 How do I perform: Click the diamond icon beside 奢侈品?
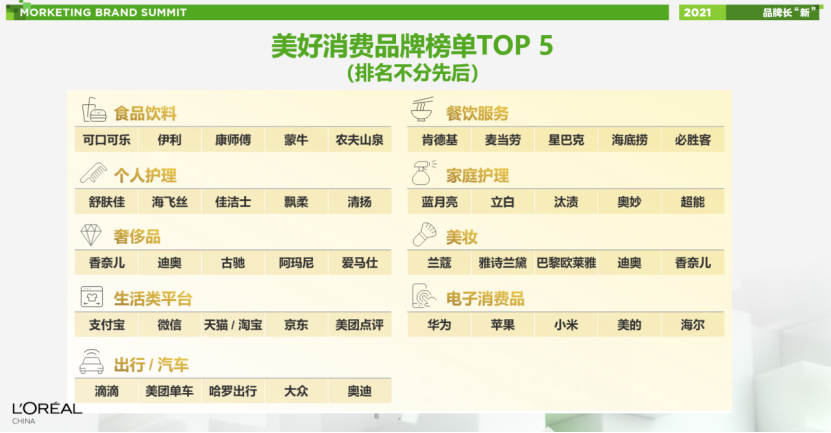click(x=91, y=235)
